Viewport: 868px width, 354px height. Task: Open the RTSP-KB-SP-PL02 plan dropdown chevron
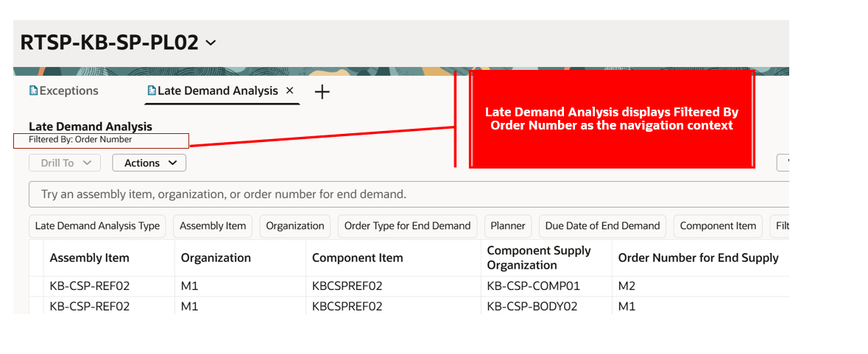[211, 43]
